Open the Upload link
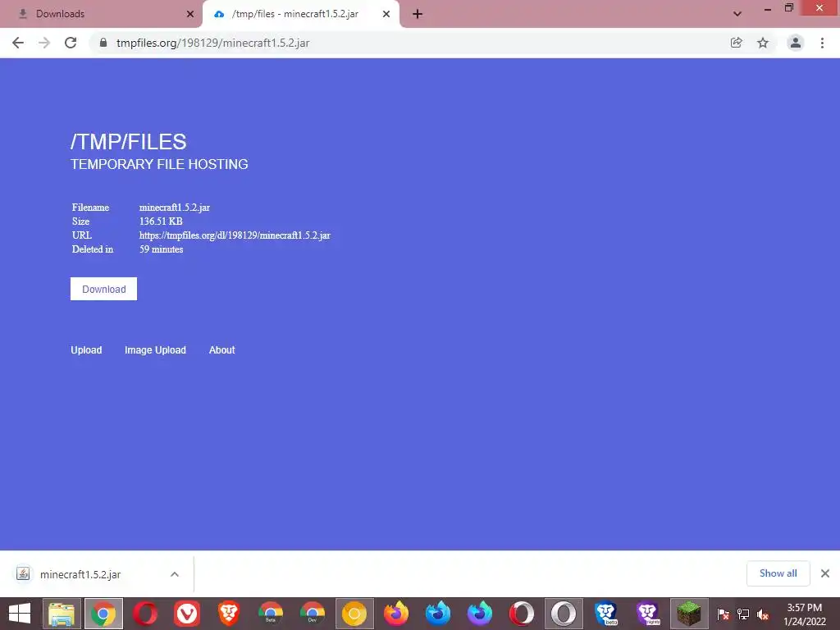The height and width of the screenshot is (630, 840). tap(86, 349)
